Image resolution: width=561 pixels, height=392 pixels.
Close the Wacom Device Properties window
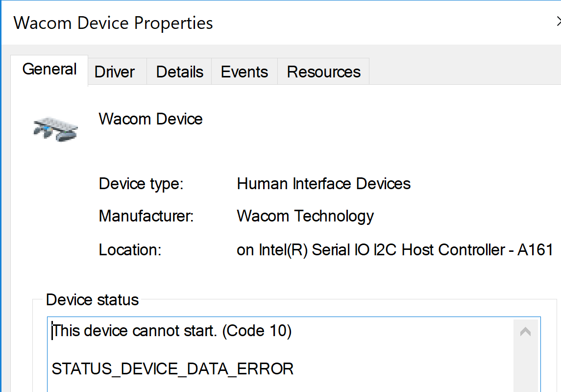(558, 21)
